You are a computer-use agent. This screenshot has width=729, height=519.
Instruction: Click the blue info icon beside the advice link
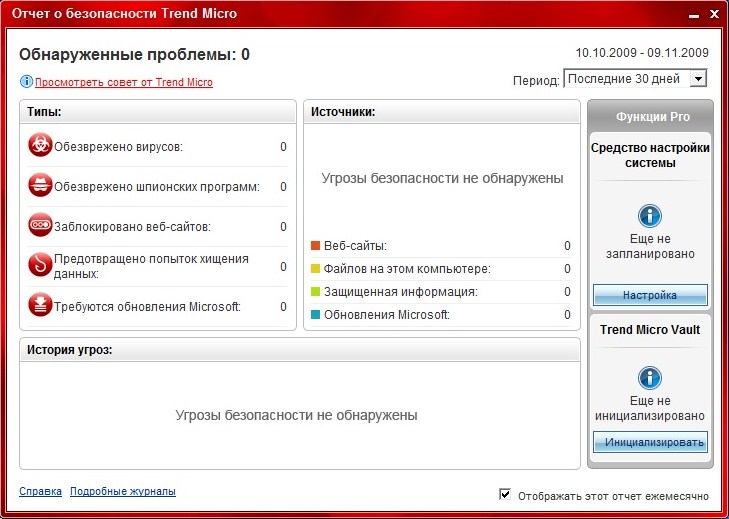pyautogui.click(x=26, y=82)
